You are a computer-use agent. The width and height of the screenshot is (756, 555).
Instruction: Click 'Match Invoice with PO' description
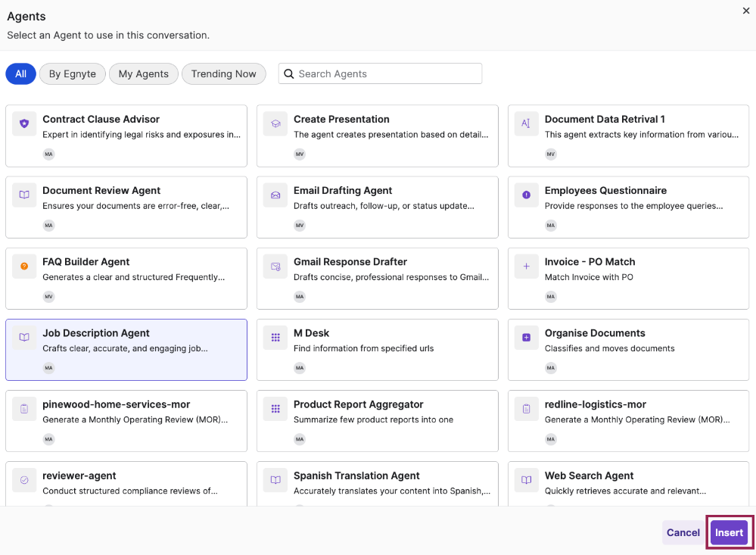tap(589, 277)
